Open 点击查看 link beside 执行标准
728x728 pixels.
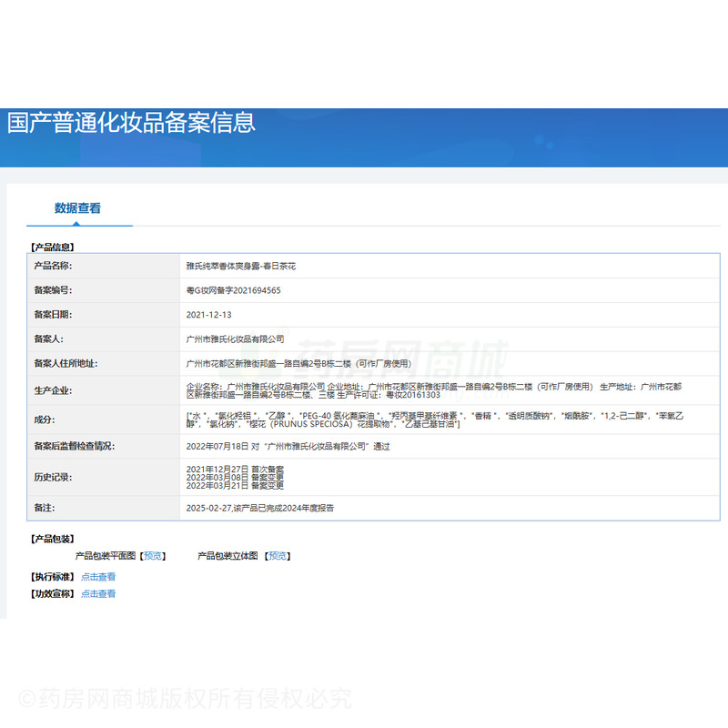[98, 577]
